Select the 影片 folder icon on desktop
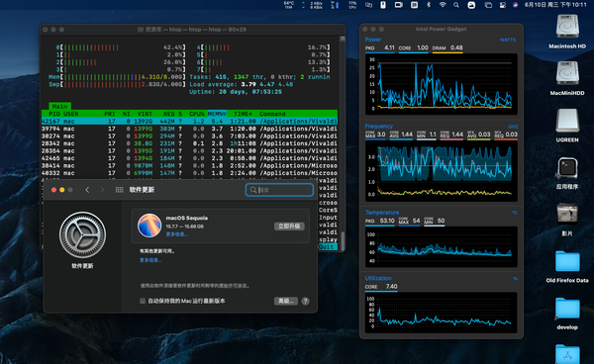This screenshot has width=594, height=364. pos(567,214)
